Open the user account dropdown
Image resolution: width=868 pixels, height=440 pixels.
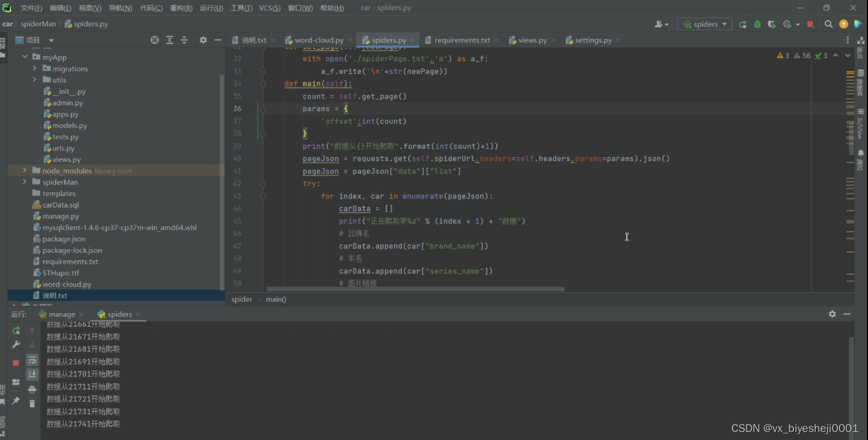[662, 24]
